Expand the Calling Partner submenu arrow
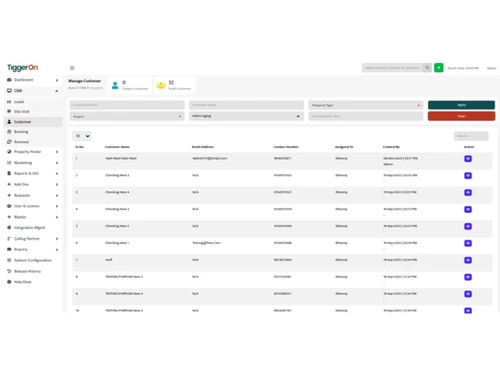 click(57, 239)
